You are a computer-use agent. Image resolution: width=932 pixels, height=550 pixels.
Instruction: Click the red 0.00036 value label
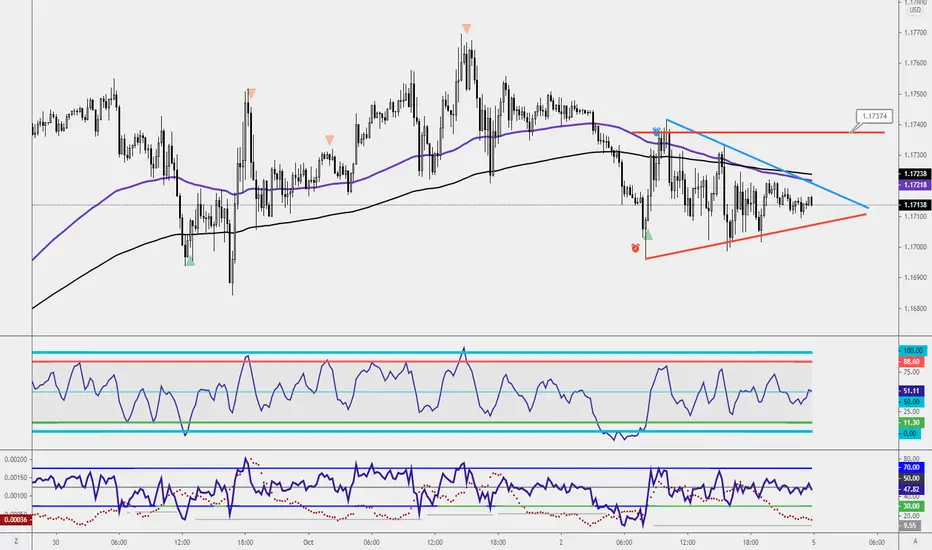point(14,520)
